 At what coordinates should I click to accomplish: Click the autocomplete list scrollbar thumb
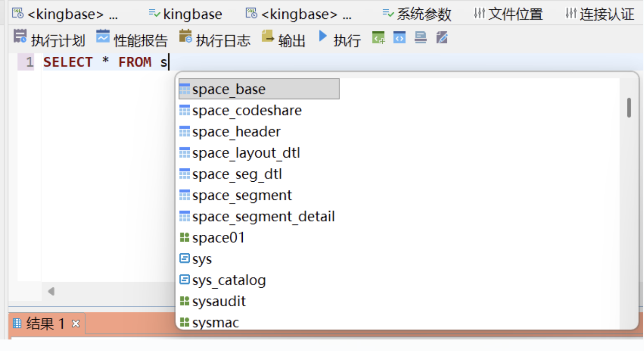point(629,107)
